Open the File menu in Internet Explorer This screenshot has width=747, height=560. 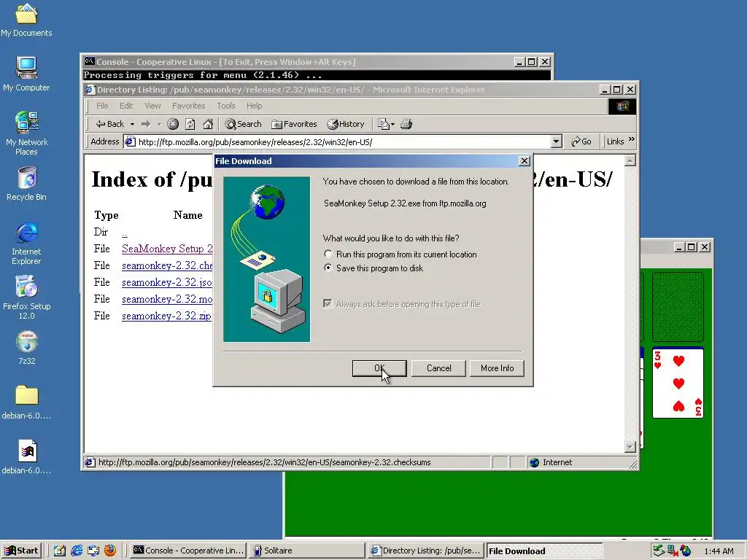point(102,106)
